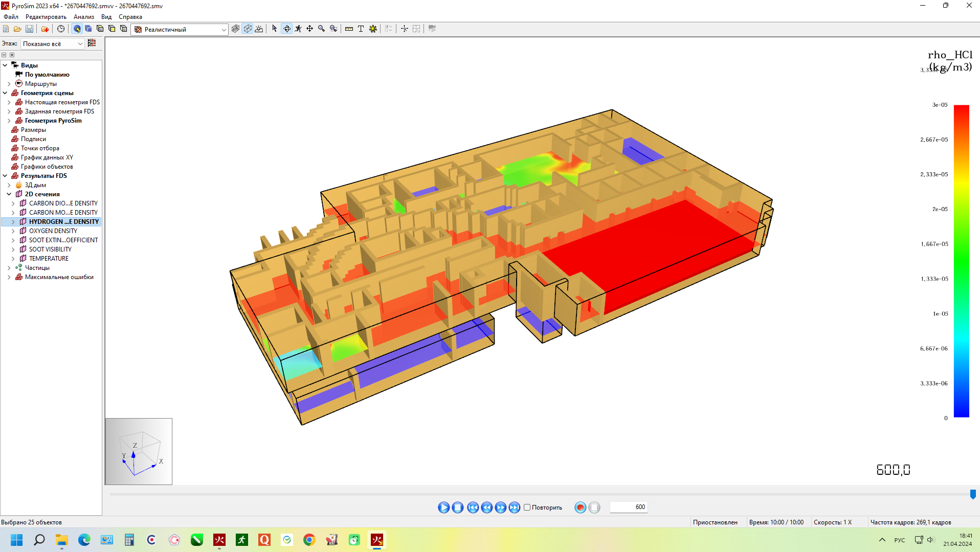This screenshot has width=980, height=552.
Task: Choose the Orbit navigation tool
Action: [x=287, y=29]
